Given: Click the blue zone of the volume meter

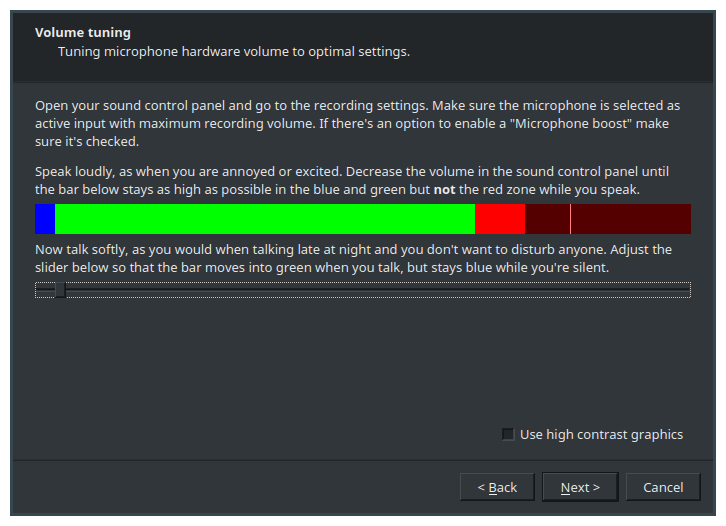Looking at the screenshot, I should (45, 219).
